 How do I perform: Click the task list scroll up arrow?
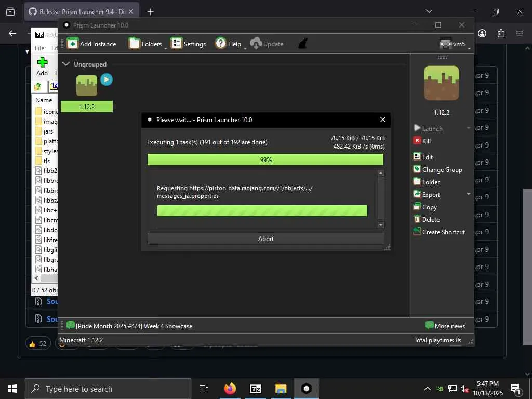pos(381,174)
